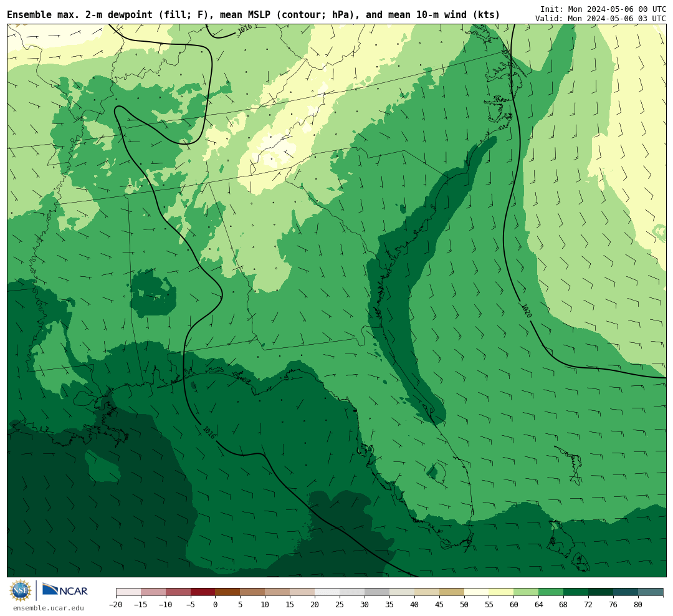The height and width of the screenshot is (616, 673).
Task: Pick the tan legend swatch between 45 and 50
Action: [x=452, y=592]
